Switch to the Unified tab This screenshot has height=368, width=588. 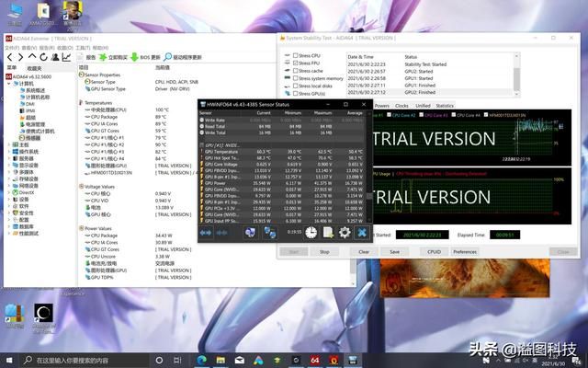pyautogui.click(x=423, y=106)
